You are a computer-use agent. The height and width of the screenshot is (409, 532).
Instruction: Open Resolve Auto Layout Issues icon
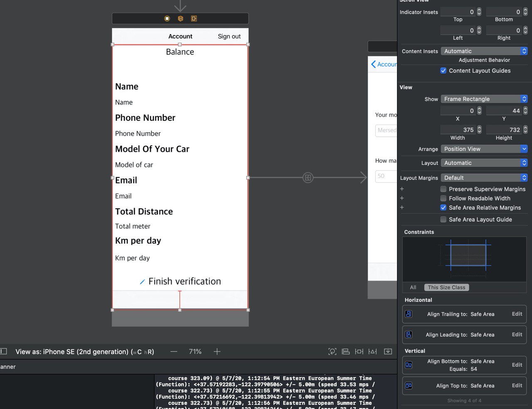[x=373, y=352]
